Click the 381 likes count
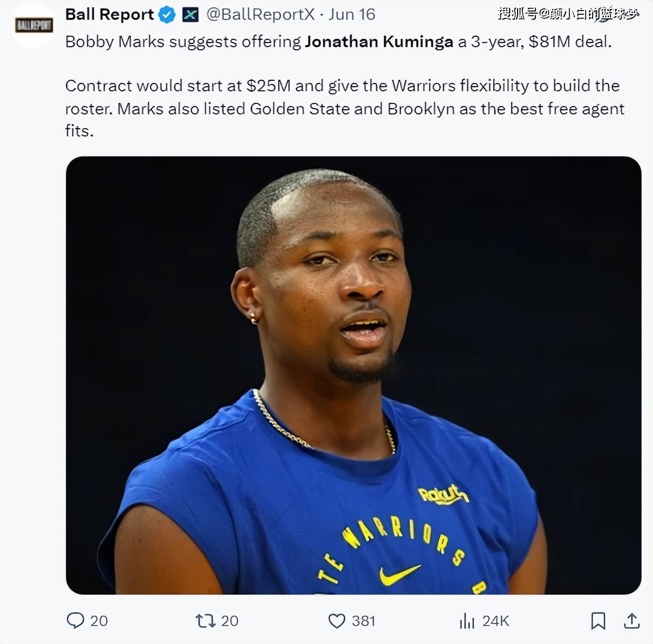 [x=363, y=621]
